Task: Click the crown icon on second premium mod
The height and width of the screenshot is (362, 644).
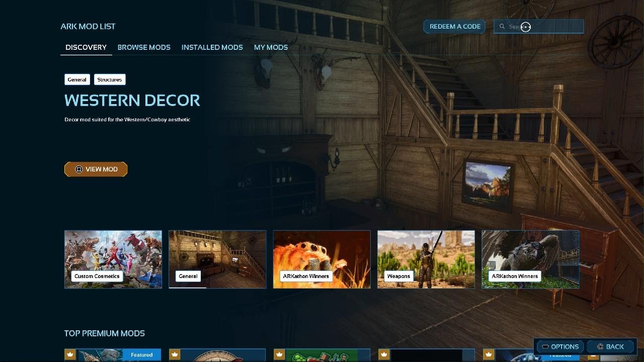Action: (175, 355)
